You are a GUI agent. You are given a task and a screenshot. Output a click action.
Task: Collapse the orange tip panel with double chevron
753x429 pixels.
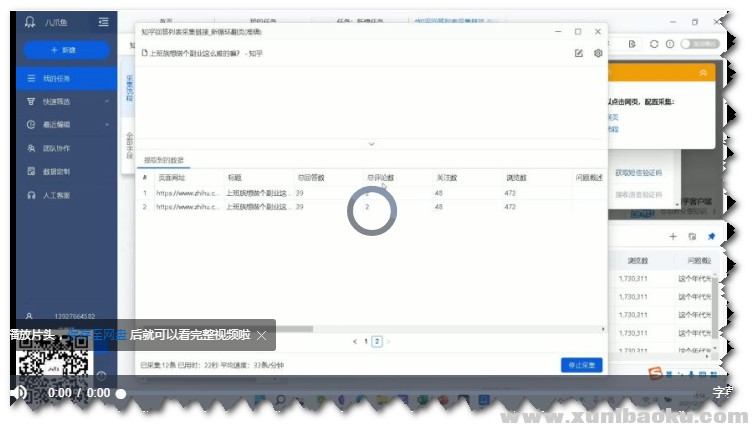[704, 73]
